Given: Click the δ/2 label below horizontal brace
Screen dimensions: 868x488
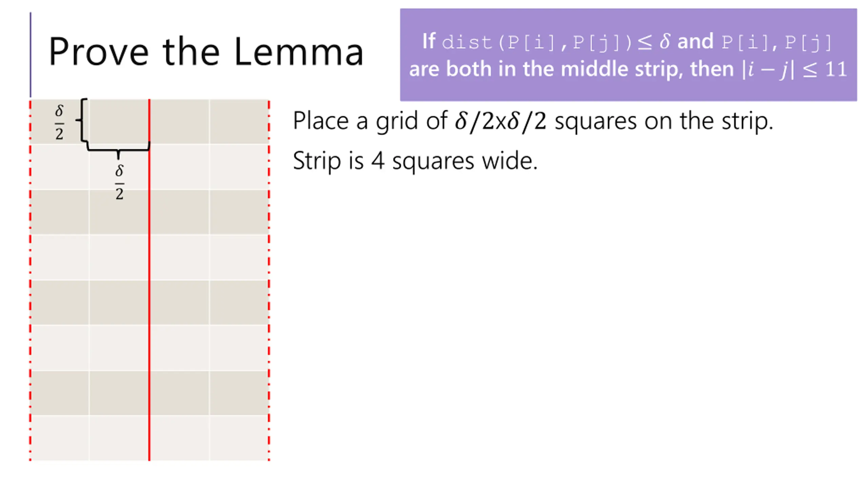Looking at the screenshot, I should [x=119, y=182].
